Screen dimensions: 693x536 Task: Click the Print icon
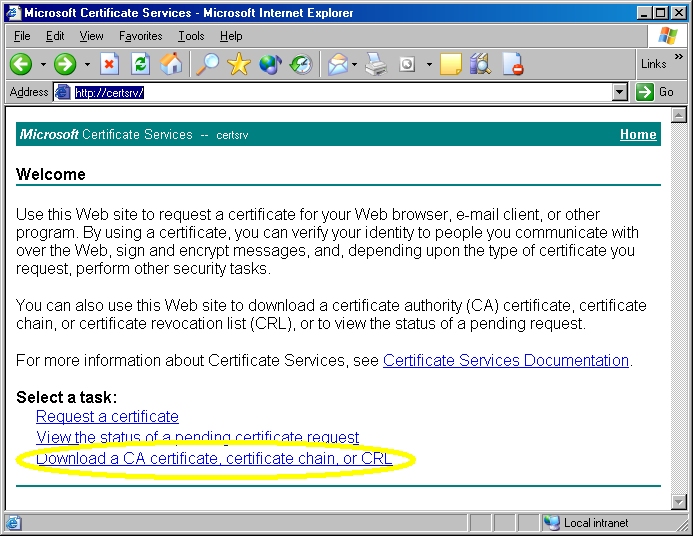coord(376,65)
